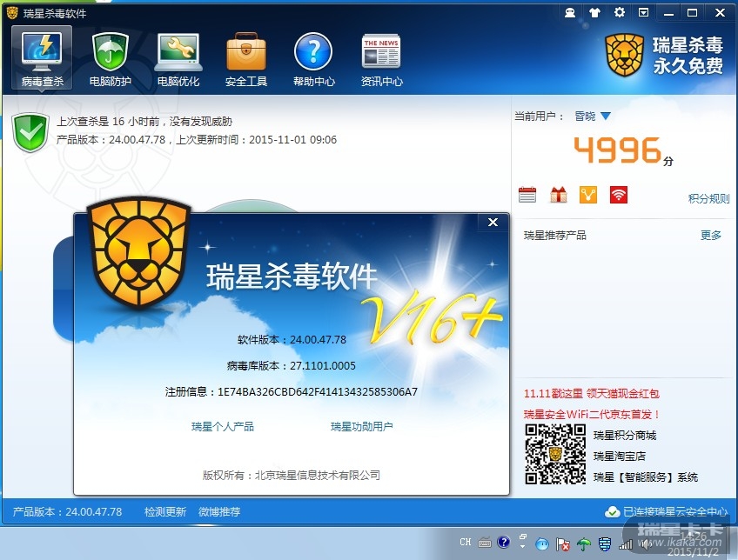Open 积分规则 points rules link

[708, 198]
